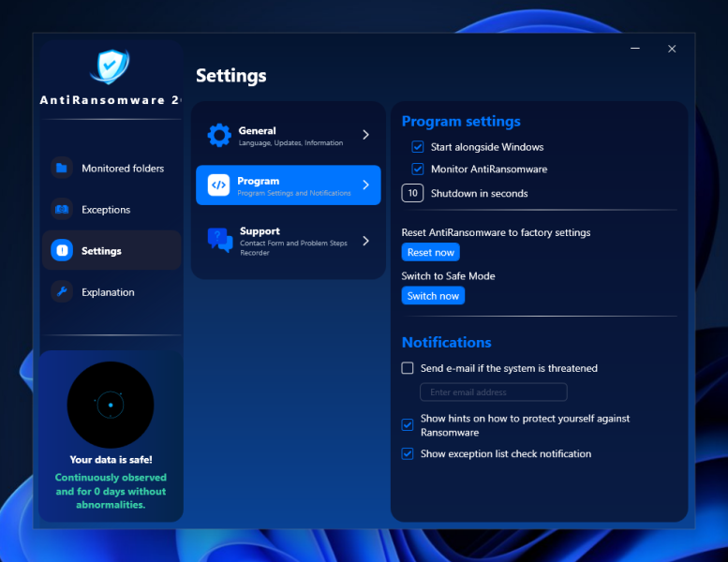Image resolution: width=728 pixels, height=562 pixels.
Task: Click the Settings page title
Action: click(231, 76)
